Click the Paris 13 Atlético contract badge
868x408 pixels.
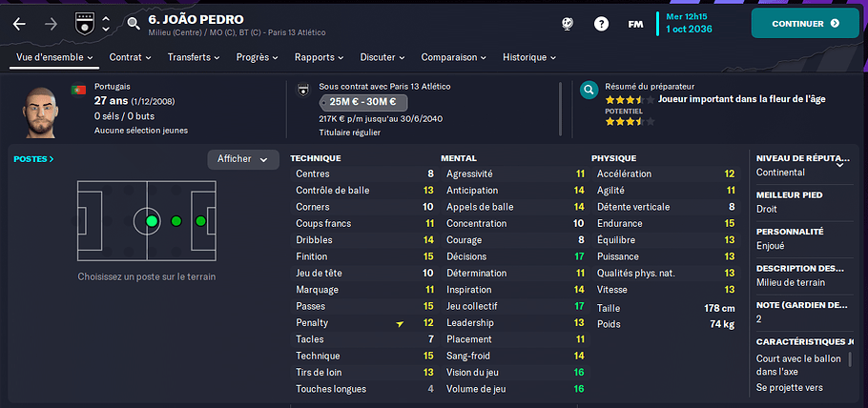[x=302, y=89]
